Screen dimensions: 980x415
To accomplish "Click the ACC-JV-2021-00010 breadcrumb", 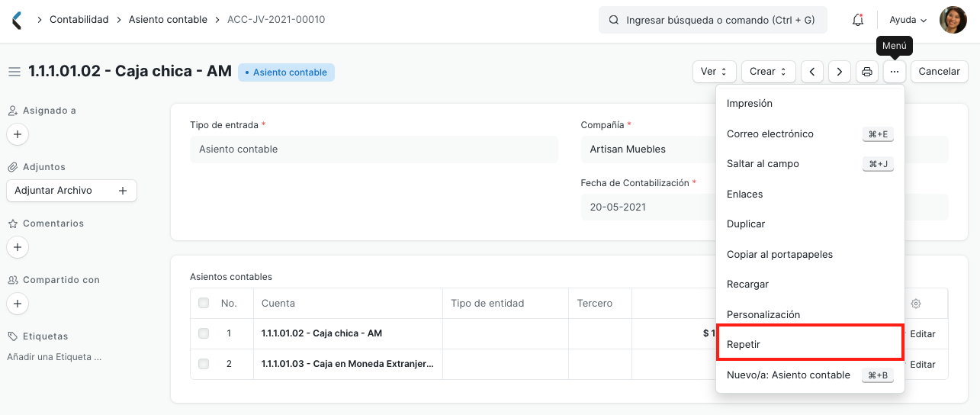I will pos(276,20).
